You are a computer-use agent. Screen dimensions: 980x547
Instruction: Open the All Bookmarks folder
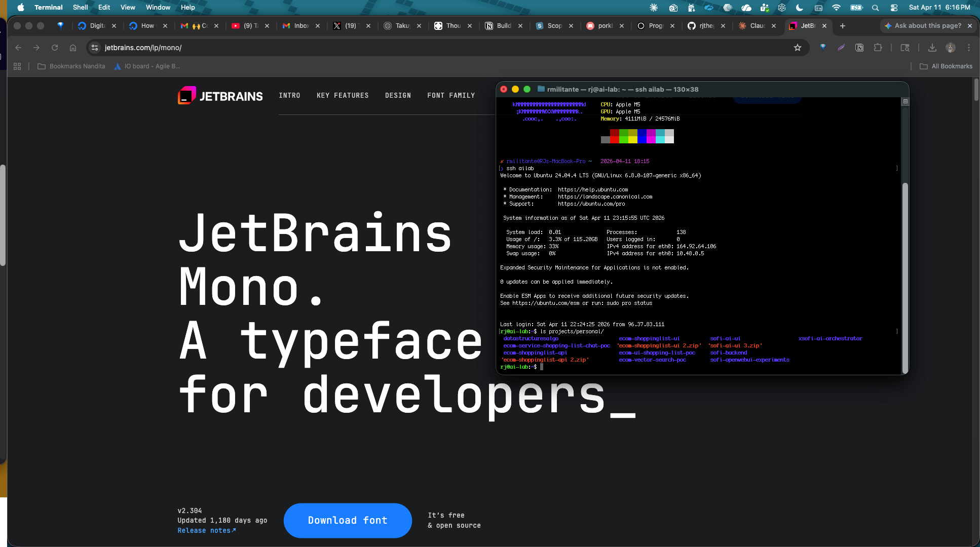(x=946, y=66)
